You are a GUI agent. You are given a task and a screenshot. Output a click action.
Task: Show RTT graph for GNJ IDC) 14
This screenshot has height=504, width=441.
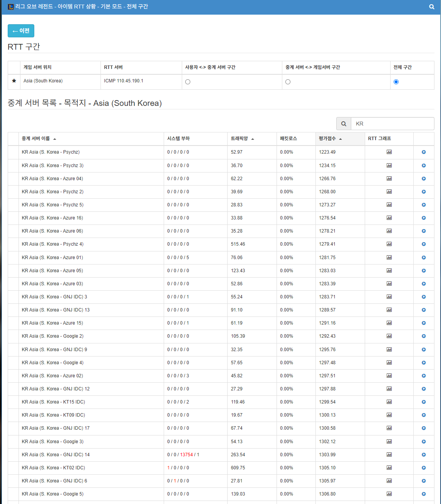coord(389,455)
